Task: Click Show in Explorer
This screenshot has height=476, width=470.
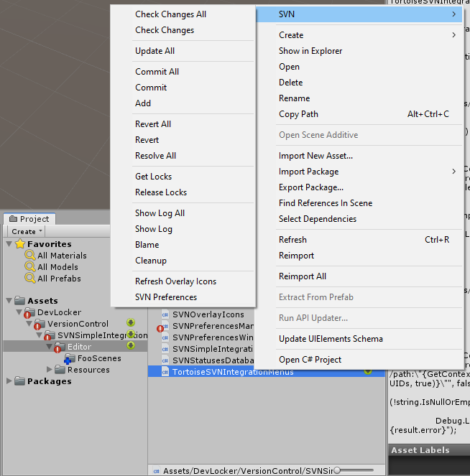Action: (x=310, y=51)
